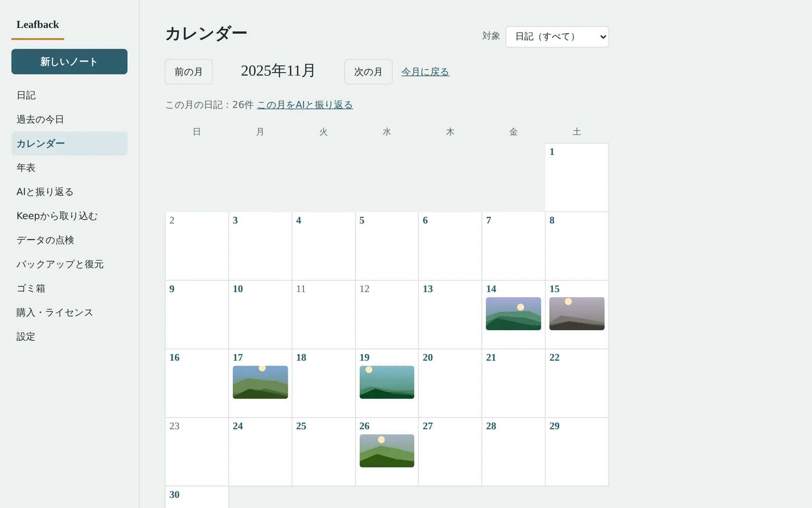This screenshot has height=508, width=812.
Task: Open the photo thumbnail on day 19
Action: (387, 382)
